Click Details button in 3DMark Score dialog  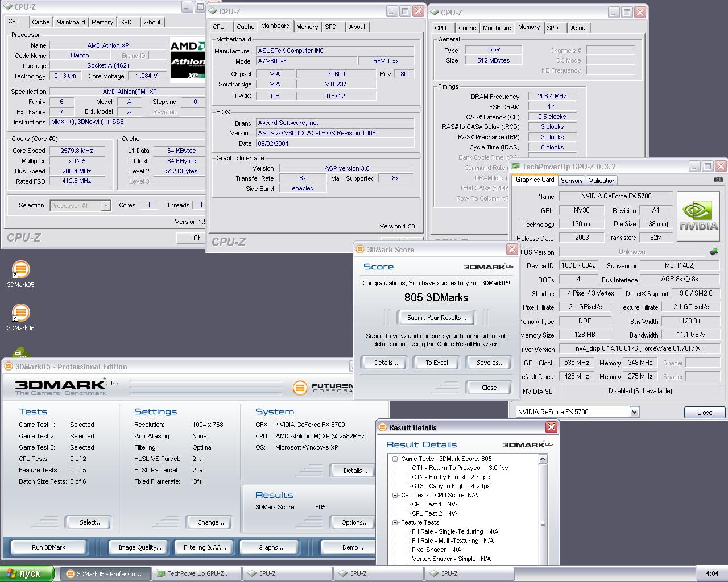click(x=386, y=363)
